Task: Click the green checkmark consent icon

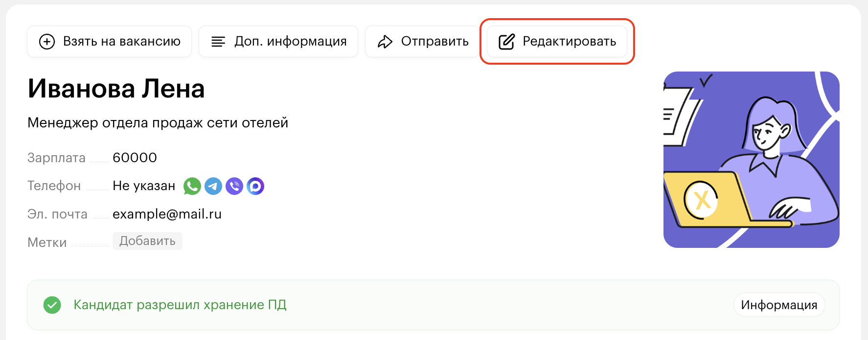Action: (52, 305)
